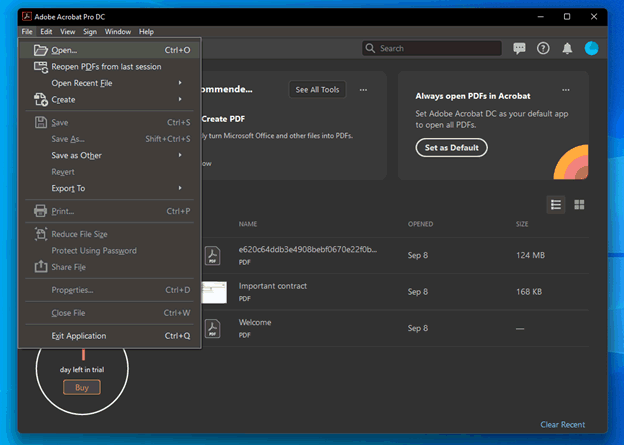Screen dimensions: 624x445
Task: Open the help question mark icon
Action: (543, 48)
